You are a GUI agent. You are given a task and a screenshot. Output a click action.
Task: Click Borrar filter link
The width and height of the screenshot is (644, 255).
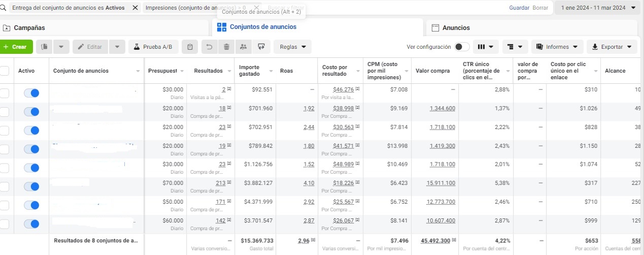(x=540, y=8)
